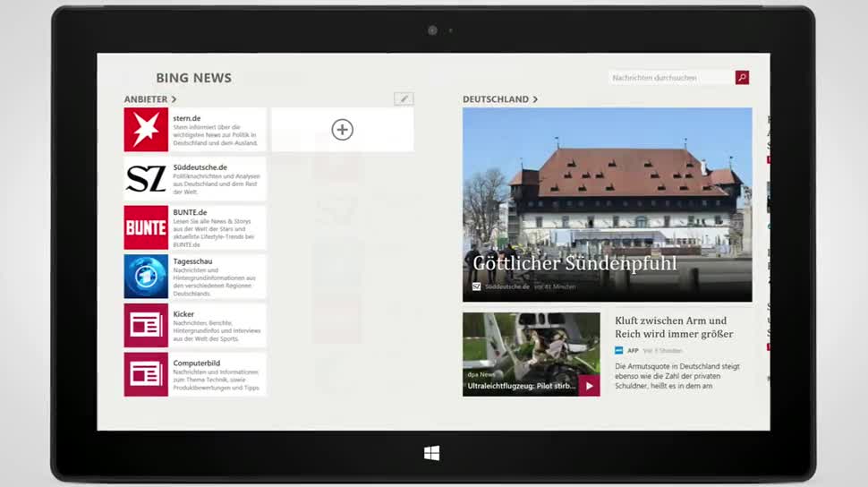Click the plus icon to add a provider

[x=342, y=130]
